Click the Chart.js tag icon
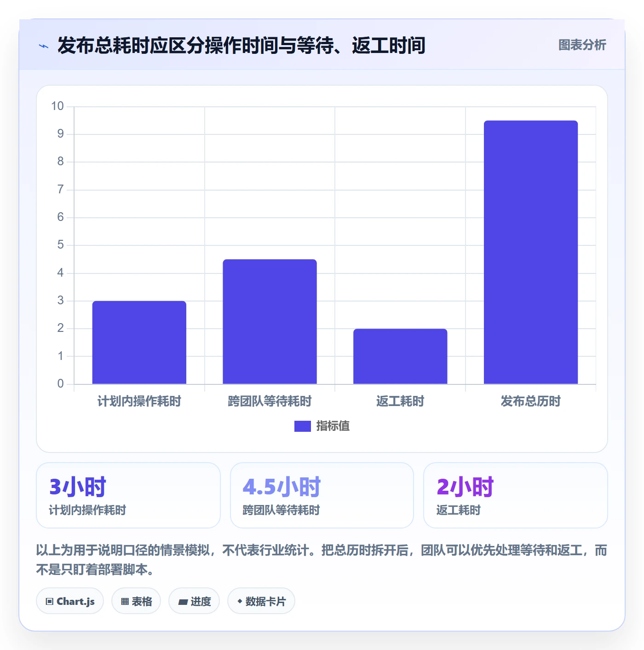Viewport: 644px width, 650px height. click(50, 601)
